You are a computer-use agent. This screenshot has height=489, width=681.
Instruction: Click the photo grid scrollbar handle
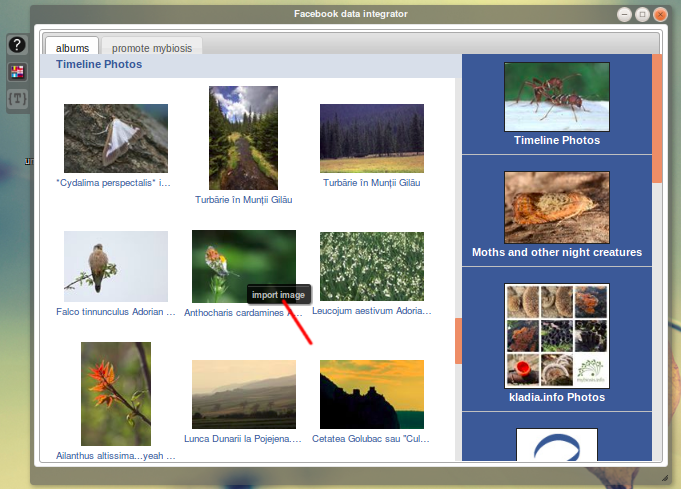(x=458, y=341)
